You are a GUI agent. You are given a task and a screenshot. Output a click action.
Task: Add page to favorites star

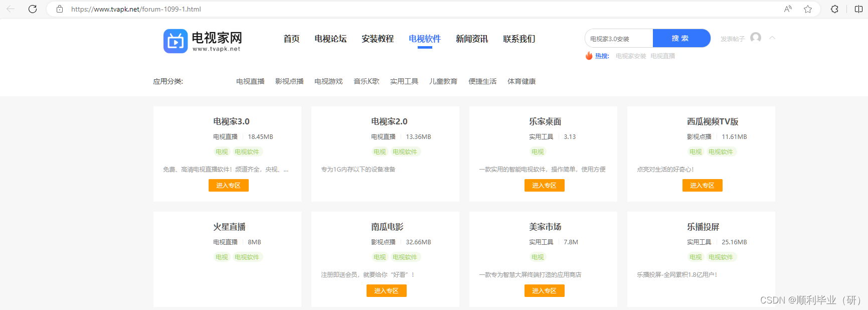point(808,9)
